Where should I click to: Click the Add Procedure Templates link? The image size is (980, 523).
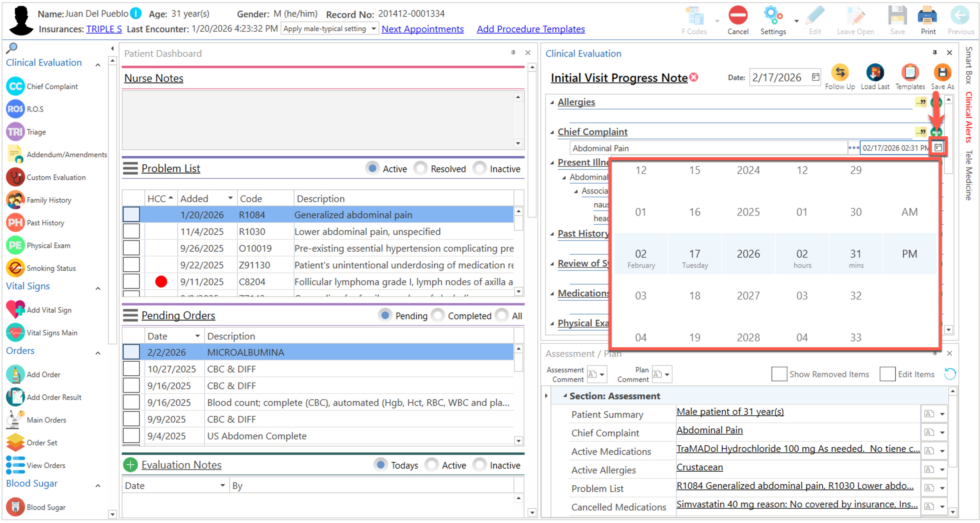click(x=530, y=29)
